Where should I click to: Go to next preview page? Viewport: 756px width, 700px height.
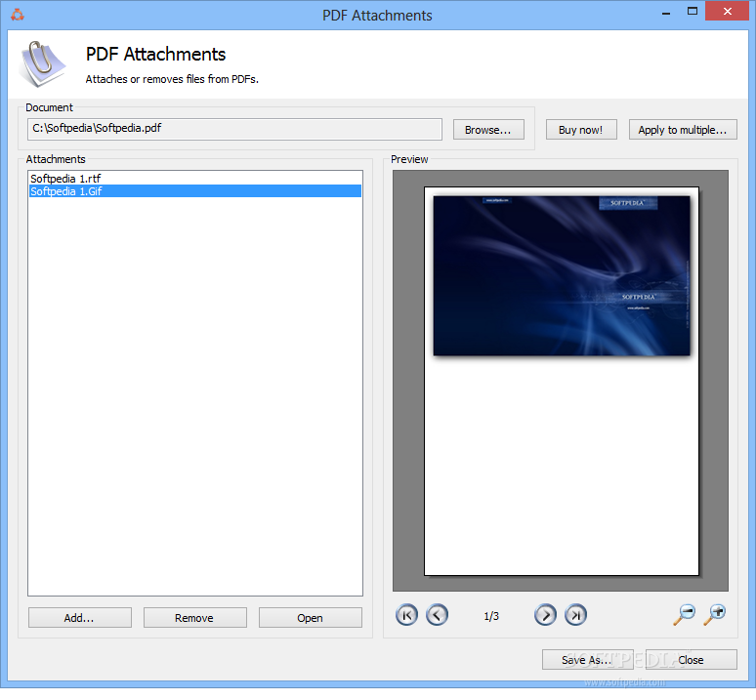545,615
